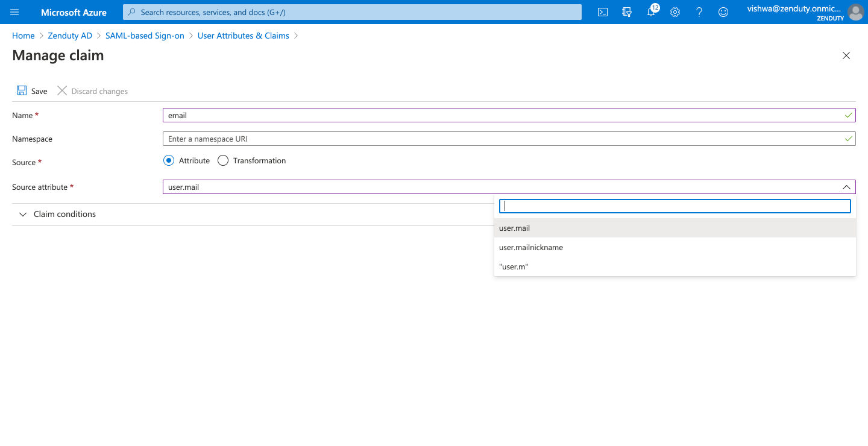The image size is (868, 446).
Task: Go to Home breadcrumb
Action: click(x=24, y=36)
